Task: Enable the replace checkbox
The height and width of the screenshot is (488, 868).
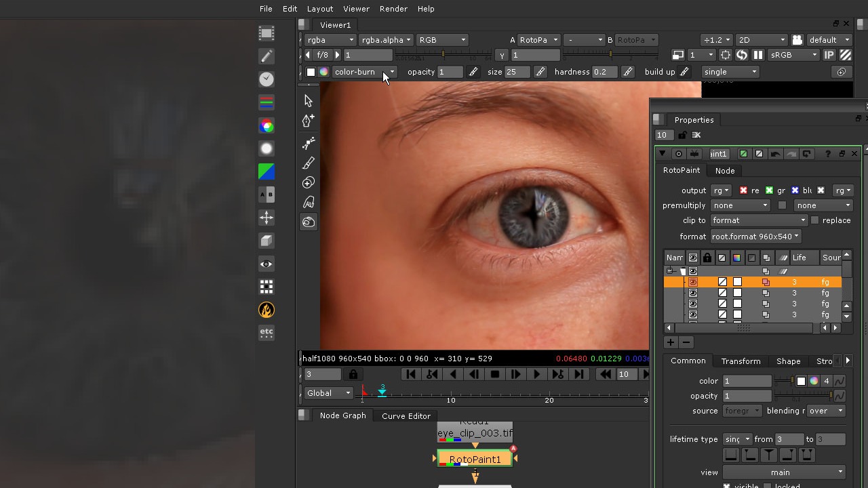Action: pos(815,220)
